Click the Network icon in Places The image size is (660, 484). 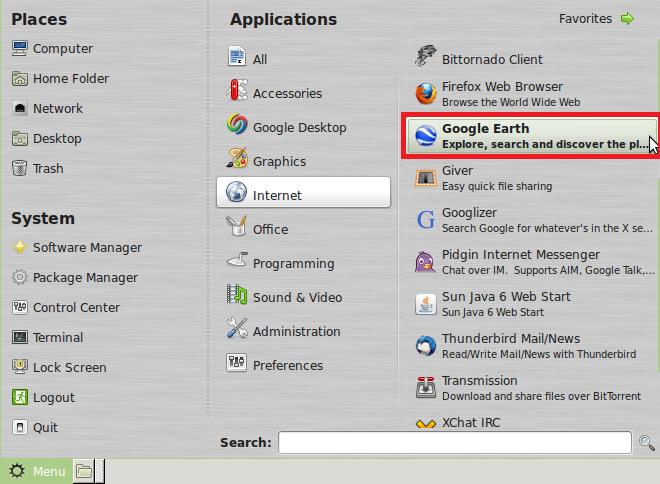coord(20,109)
